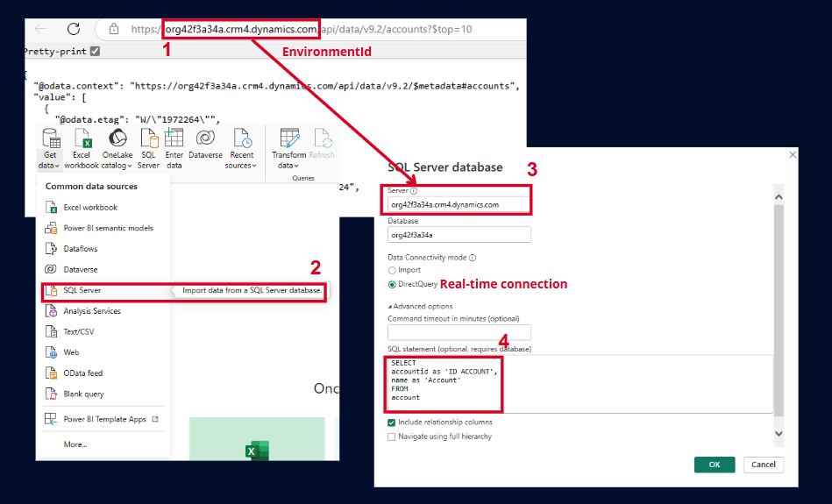The height and width of the screenshot is (504, 832).
Task: Click dialog scrollbar up arrow
Action: coord(779,197)
